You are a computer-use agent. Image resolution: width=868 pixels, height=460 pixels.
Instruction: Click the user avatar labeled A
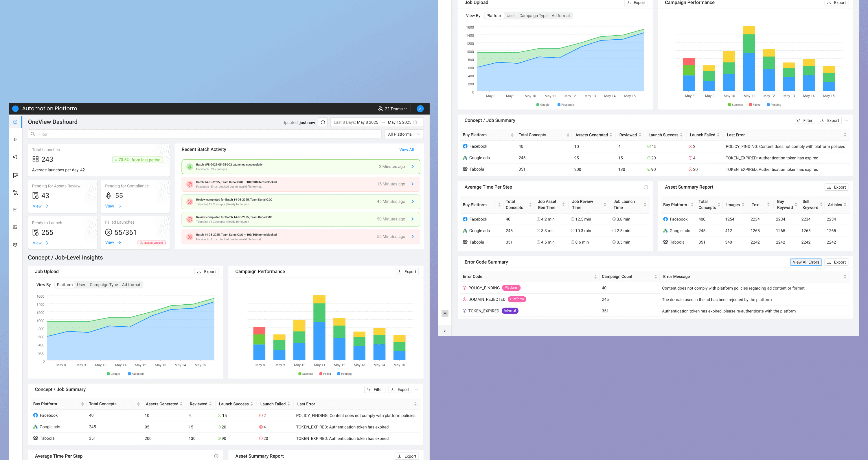tap(420, 109)
